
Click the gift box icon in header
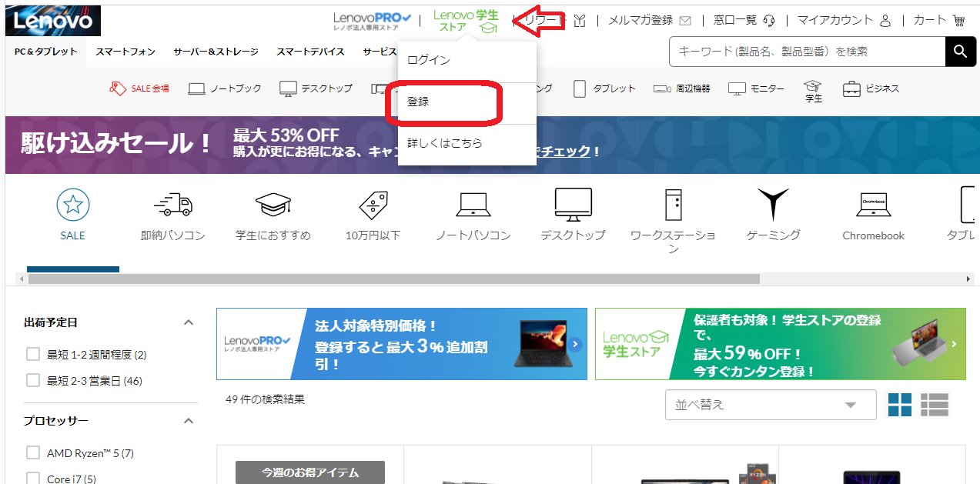(x=580, y=20)
